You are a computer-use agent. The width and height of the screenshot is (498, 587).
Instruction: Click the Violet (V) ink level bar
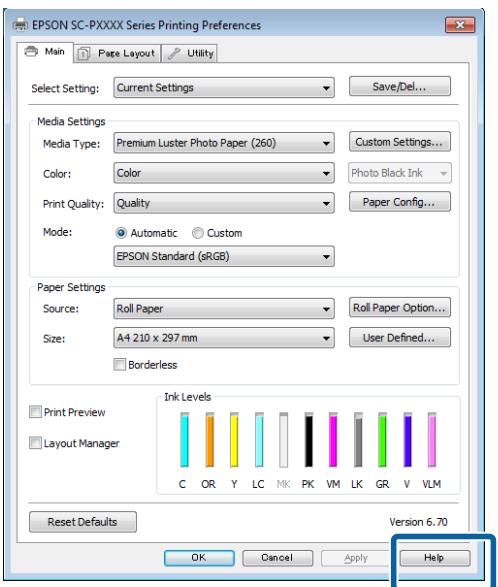coord(408,440)
